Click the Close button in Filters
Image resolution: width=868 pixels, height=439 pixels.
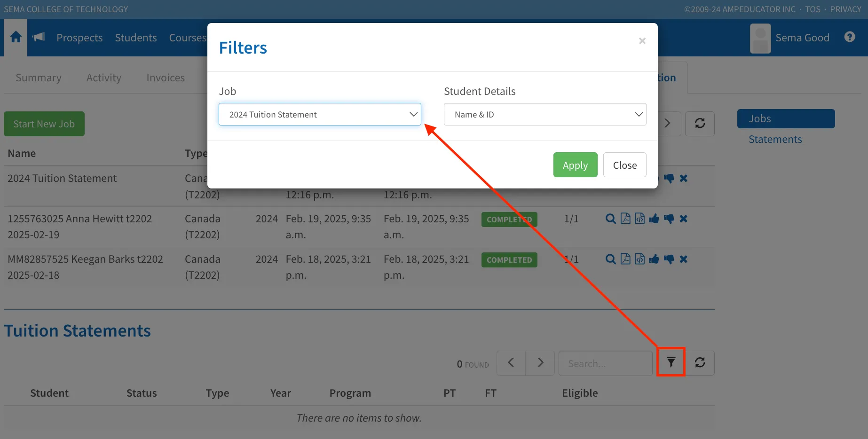tap(625, 165)
